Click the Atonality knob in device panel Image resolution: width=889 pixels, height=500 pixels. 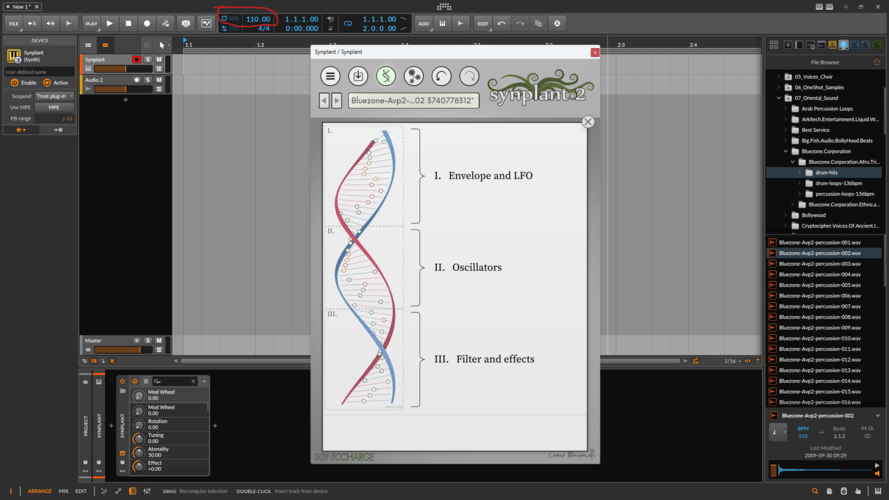pyautogui.click(x=138, y=452)
